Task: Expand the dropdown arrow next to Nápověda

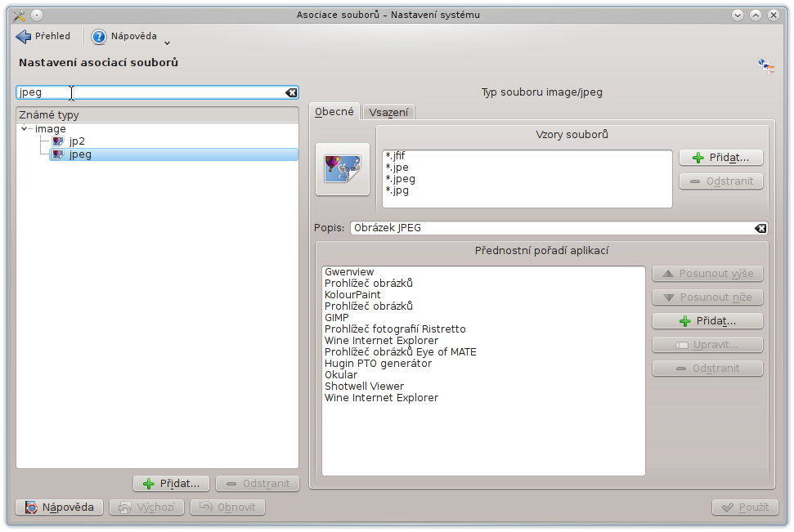Action: [167, 43]
